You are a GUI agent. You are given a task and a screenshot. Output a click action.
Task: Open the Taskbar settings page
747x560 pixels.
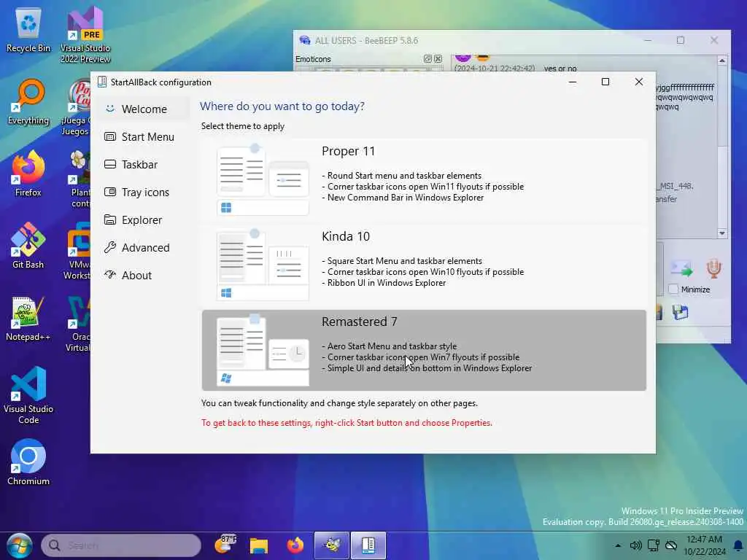tap(144, 164)
